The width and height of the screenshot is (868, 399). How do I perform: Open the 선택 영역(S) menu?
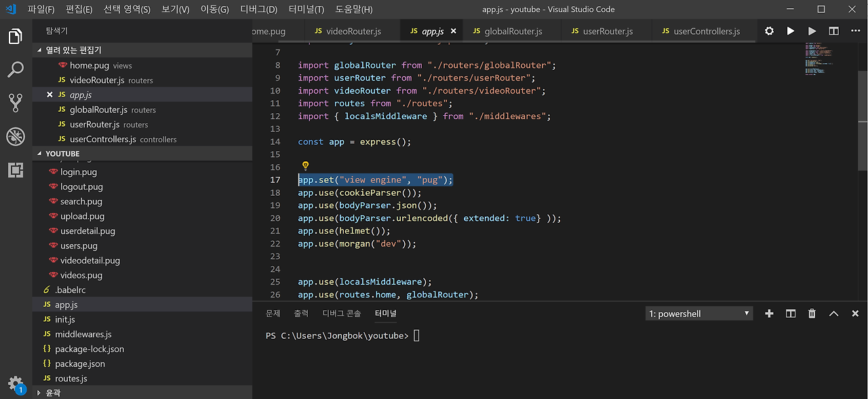[127, 9]
